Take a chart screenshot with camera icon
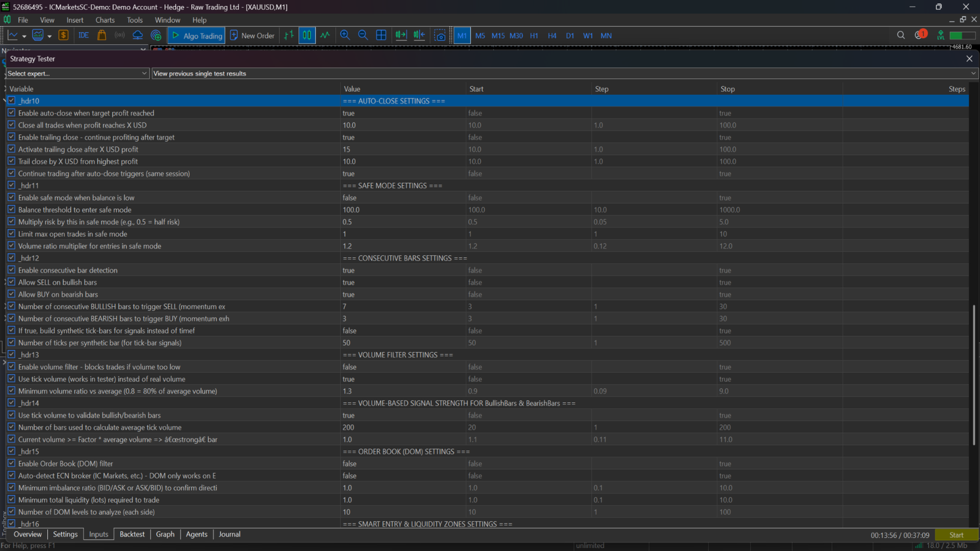The height and width of the screenshot is (551, 980). 440,36
